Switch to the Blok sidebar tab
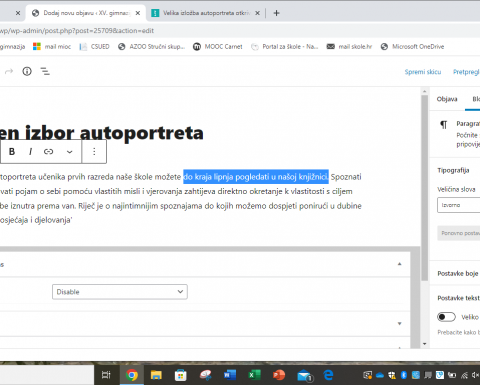 click(x=476, y=99)
